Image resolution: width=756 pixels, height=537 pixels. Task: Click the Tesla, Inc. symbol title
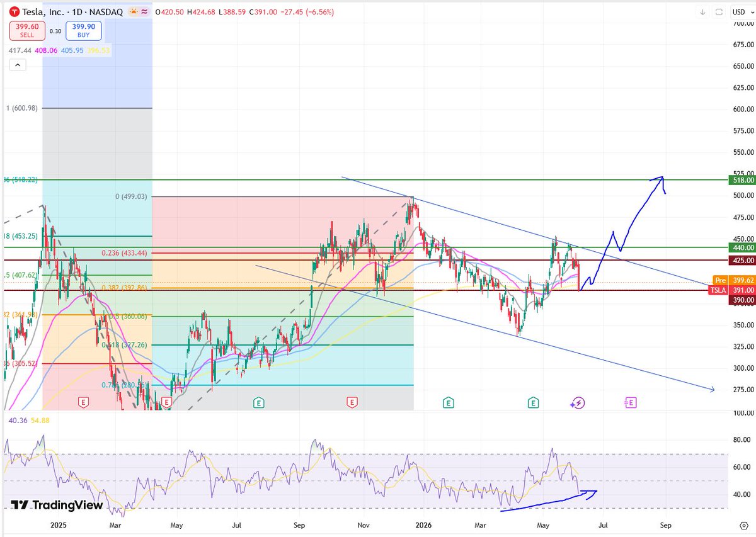[43, 12]
